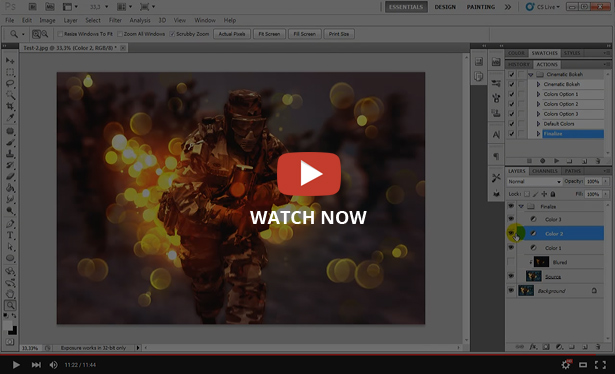615x374 pixels.
Task: Hide the Color 1 layer
Action: (x=511, y=247)
